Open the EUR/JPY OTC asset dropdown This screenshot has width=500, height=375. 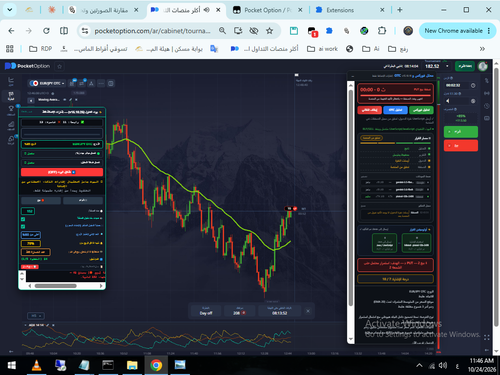[47, 83]
